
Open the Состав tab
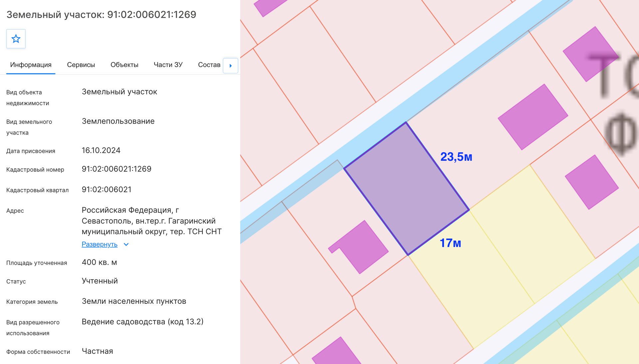coord(209,65)
